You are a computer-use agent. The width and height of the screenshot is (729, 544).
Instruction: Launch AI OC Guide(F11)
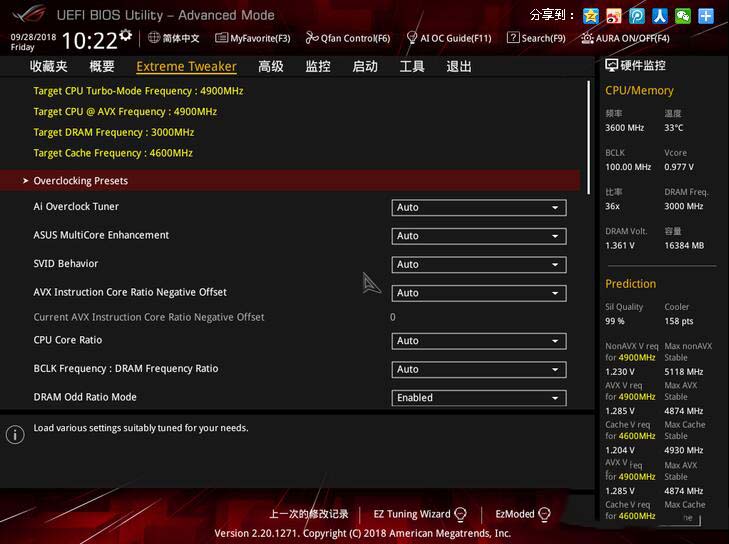[x=449, y=38]
